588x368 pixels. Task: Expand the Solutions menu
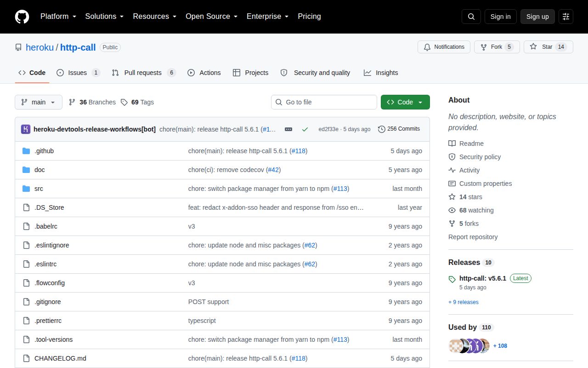click(x=105, y=17)
